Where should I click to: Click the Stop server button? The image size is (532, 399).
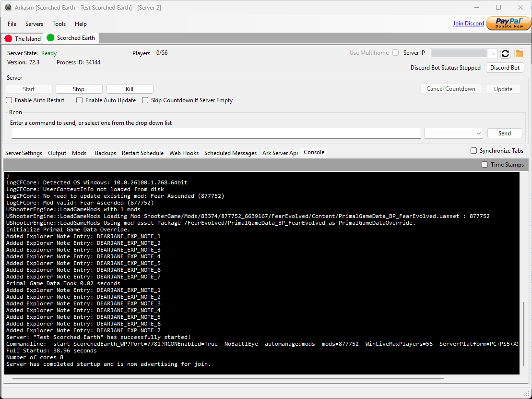(79, 89)
